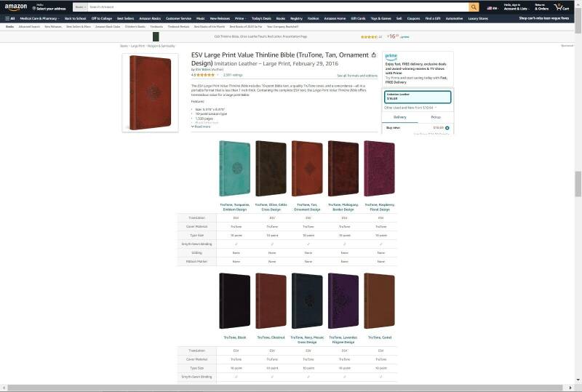Open Best Books of the Month link
This screenshot has height=392, width=582.
pyautogui.click(x=210, y=27)
